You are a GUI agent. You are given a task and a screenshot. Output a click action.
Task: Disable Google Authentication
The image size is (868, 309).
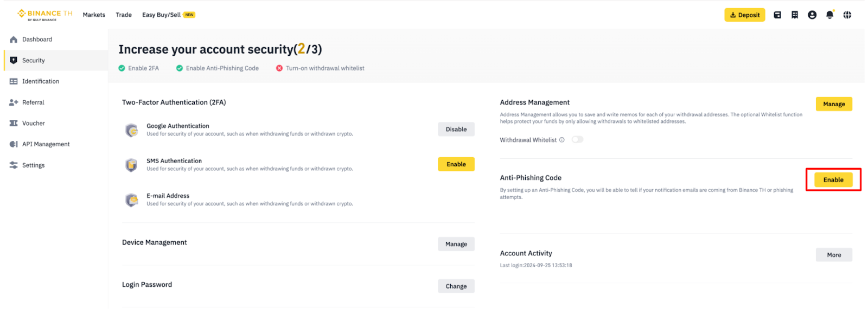tap(456, 130)
